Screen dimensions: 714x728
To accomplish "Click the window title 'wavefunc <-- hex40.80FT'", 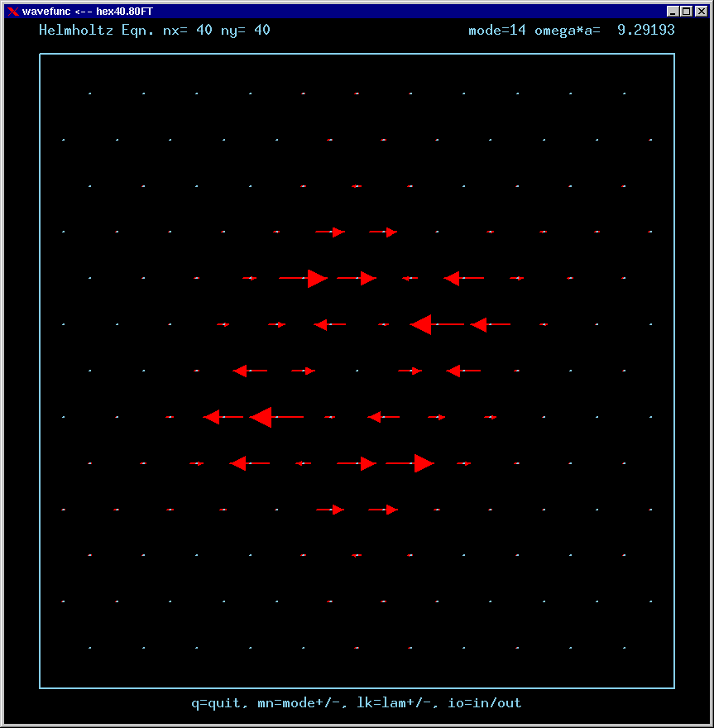I will click(x=87, y=11).
